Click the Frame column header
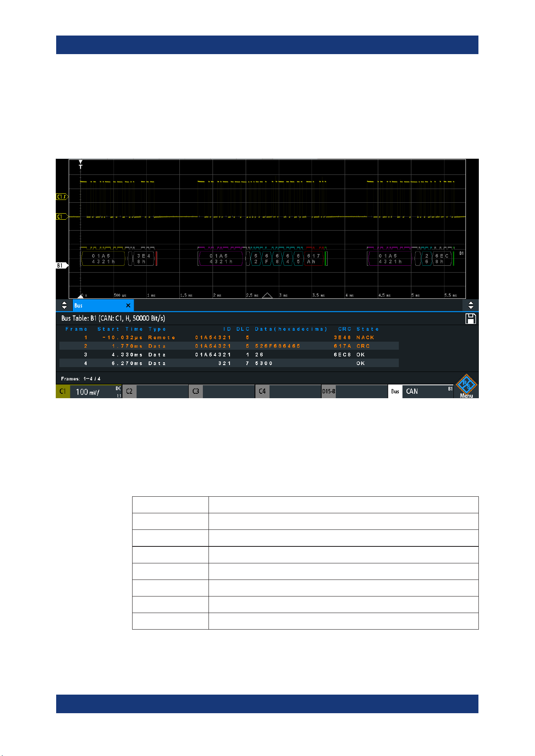 click(x=76, y=329)
